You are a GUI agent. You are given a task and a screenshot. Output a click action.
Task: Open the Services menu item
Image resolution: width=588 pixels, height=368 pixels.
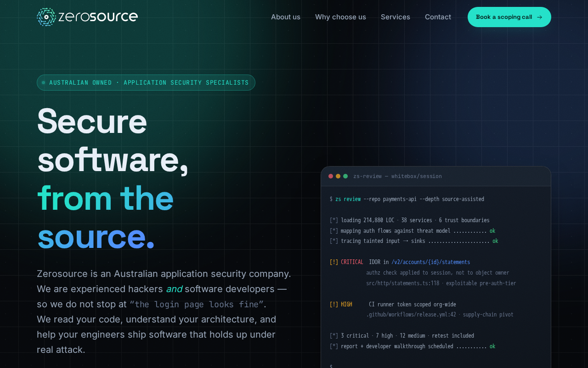(x=396, y=17)
